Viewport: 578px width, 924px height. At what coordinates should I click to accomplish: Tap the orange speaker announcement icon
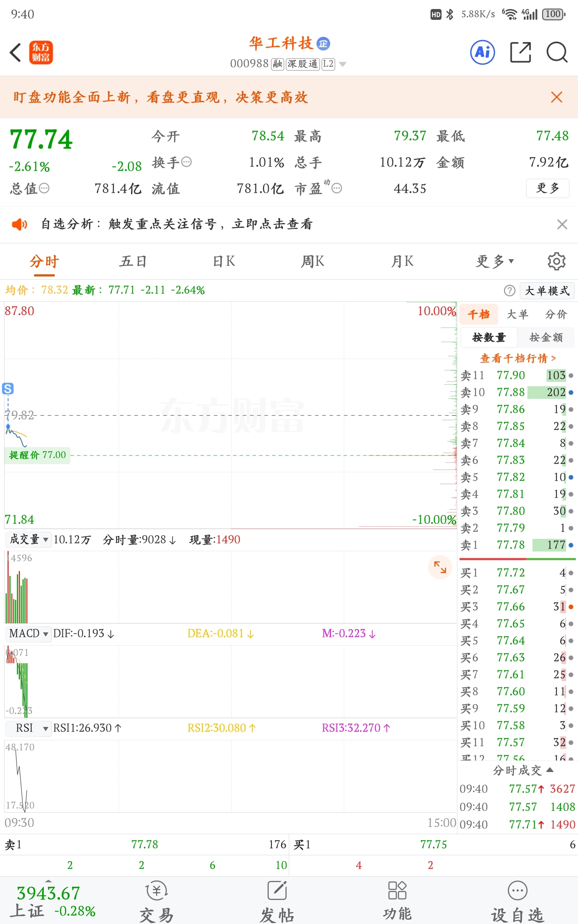point(19,224)
